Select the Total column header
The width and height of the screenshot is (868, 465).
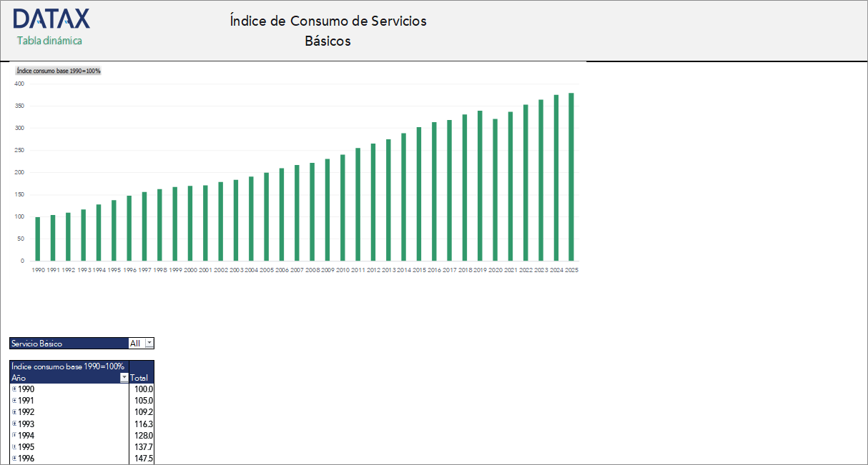(140, 377)
